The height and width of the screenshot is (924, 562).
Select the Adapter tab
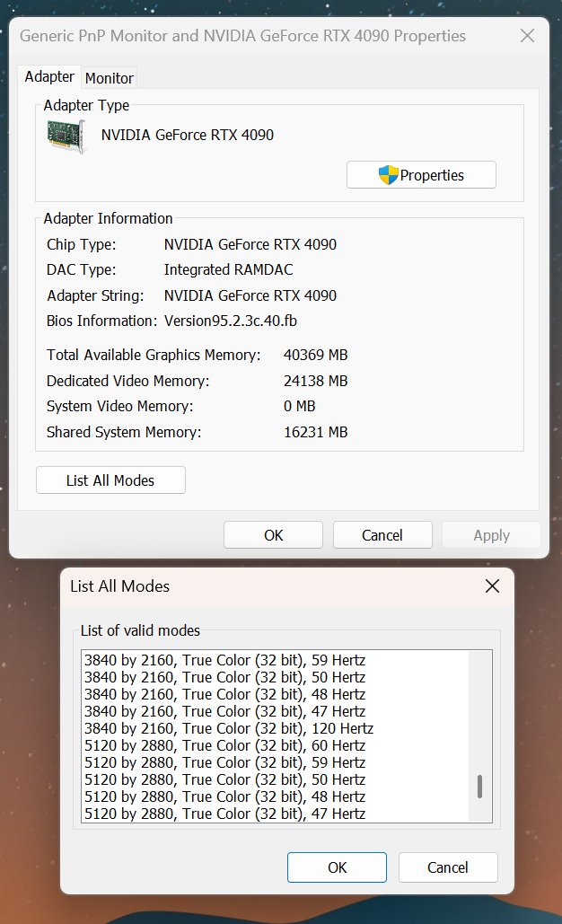click(x=49, y=76)
